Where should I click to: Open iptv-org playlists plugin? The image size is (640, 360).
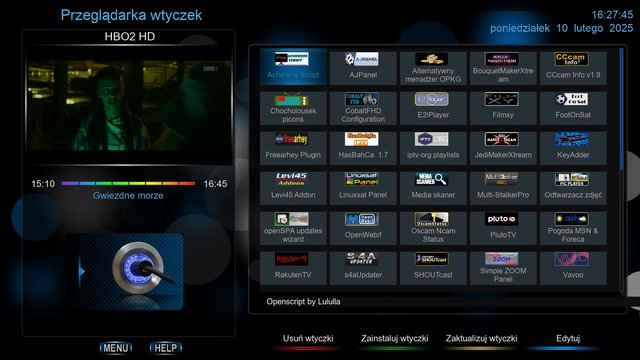point(433,147)
